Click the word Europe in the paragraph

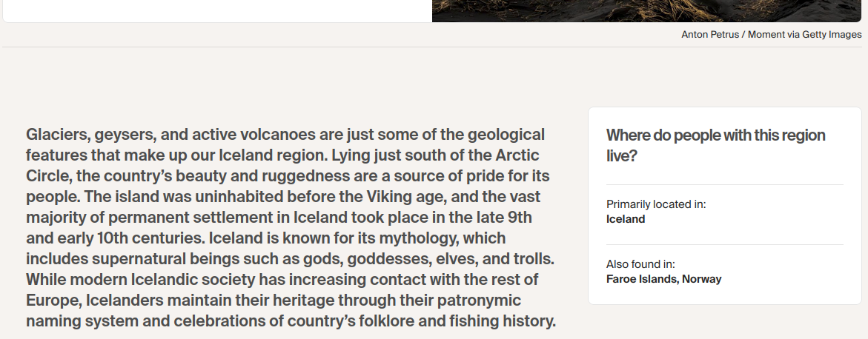(x=53, y=301)
